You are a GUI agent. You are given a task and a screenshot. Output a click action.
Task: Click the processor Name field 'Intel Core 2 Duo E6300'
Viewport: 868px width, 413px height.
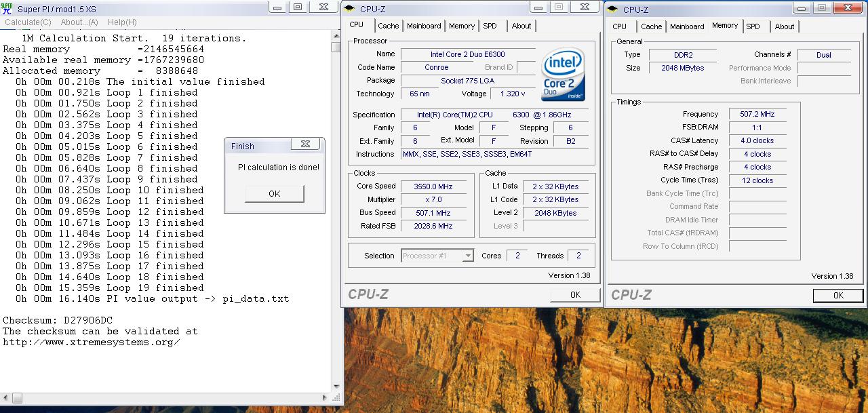(468, 54)
